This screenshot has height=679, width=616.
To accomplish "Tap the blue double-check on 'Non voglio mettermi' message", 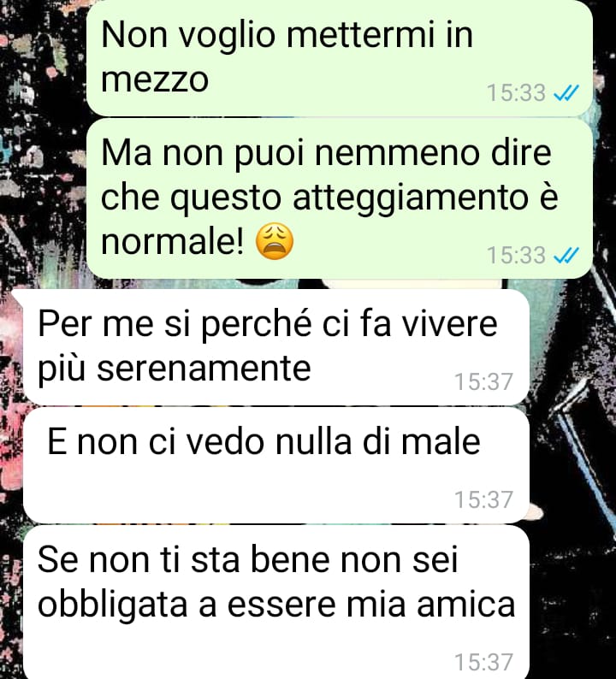I will click(566, 92).
